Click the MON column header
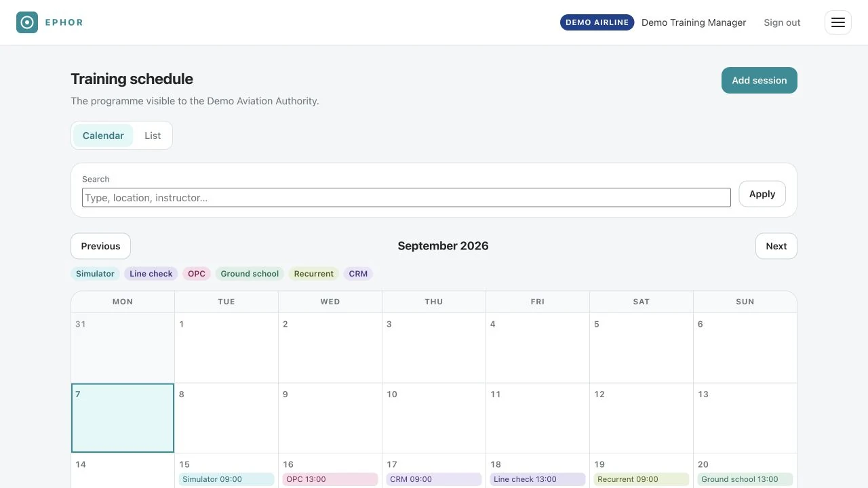 (123, 302)
